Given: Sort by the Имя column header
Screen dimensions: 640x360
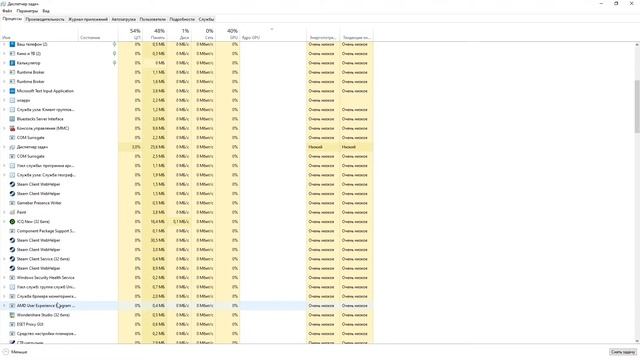Looking at the screenshot, I should point(39,34).
